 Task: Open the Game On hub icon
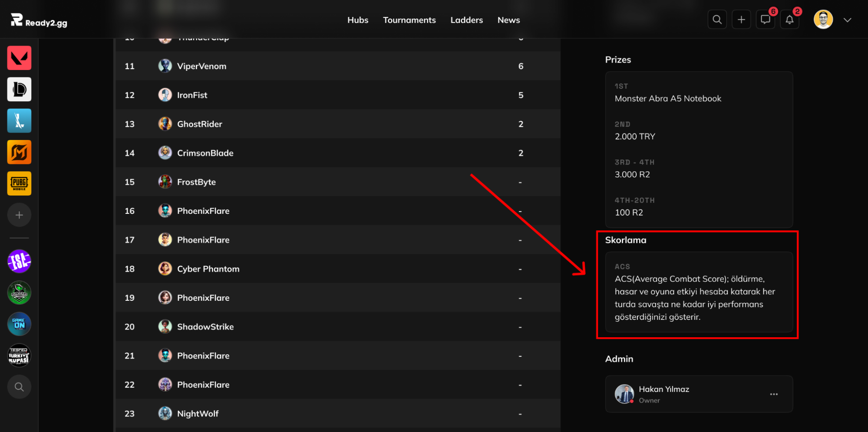pyautogui.click(x=19, y=324)
